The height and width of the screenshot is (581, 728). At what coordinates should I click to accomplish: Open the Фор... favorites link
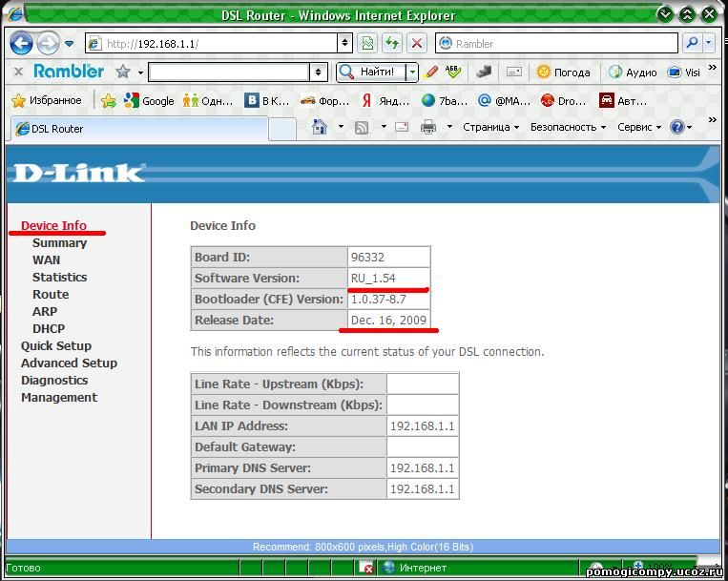tap(325, 101)
